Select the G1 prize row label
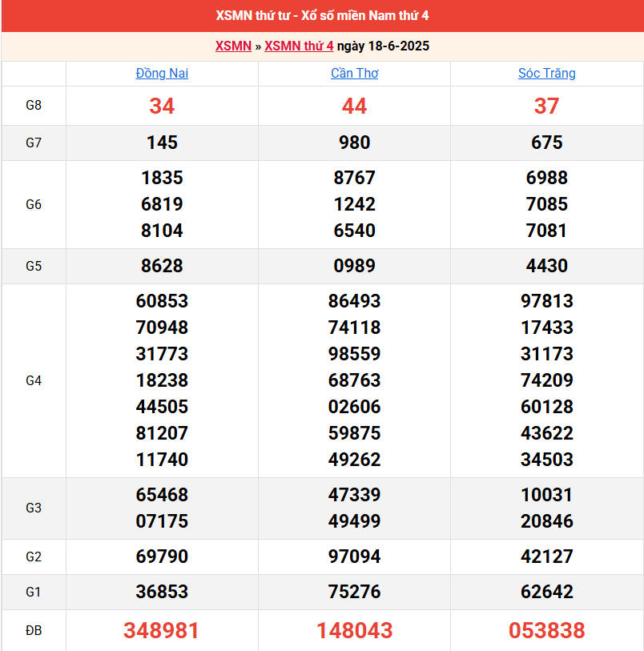Viewport: 644px width, 651px height. tap(34, 592)
